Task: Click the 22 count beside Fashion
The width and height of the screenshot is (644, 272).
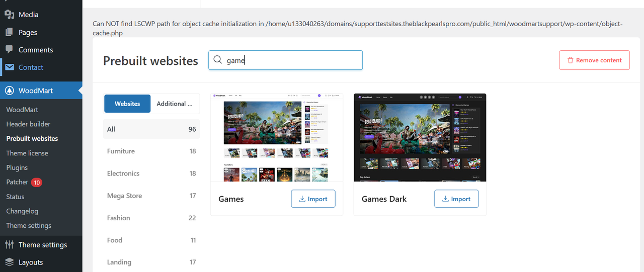Action: click(192, 218)
